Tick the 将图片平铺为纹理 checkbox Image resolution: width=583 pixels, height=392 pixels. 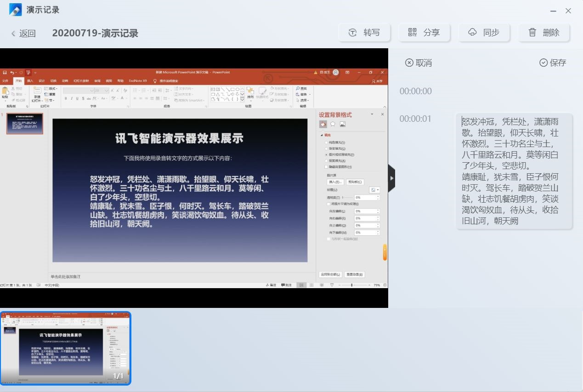click(x=328, y=204)
